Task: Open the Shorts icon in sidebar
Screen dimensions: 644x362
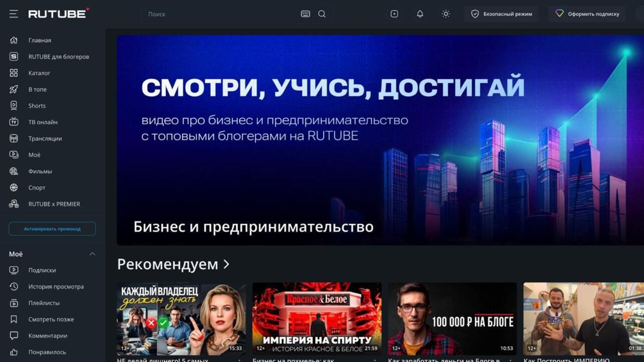Action: [x=14, y=106]
